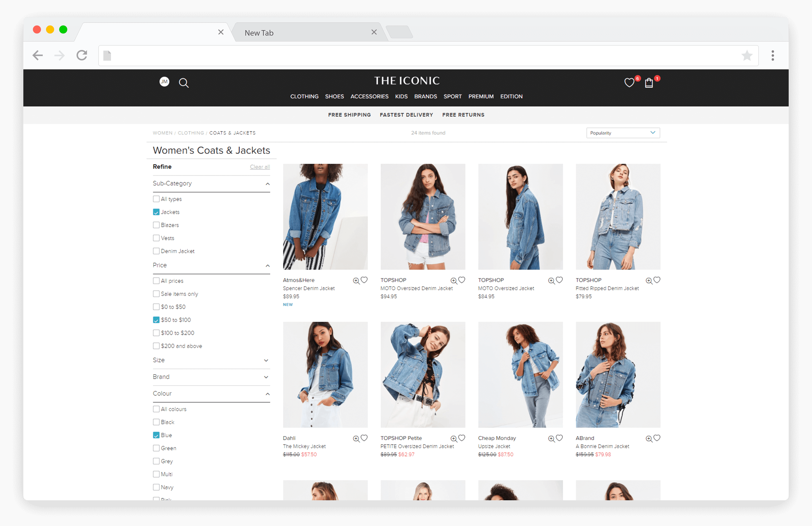
Task: Open the Popularity sort dropdown
Action: 623,133
